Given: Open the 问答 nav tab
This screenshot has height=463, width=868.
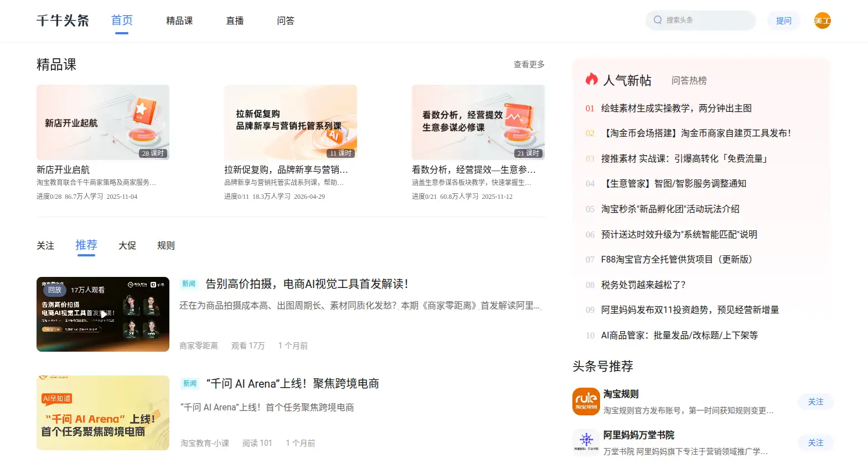Looking at the screenshot, I should (286, 20).
